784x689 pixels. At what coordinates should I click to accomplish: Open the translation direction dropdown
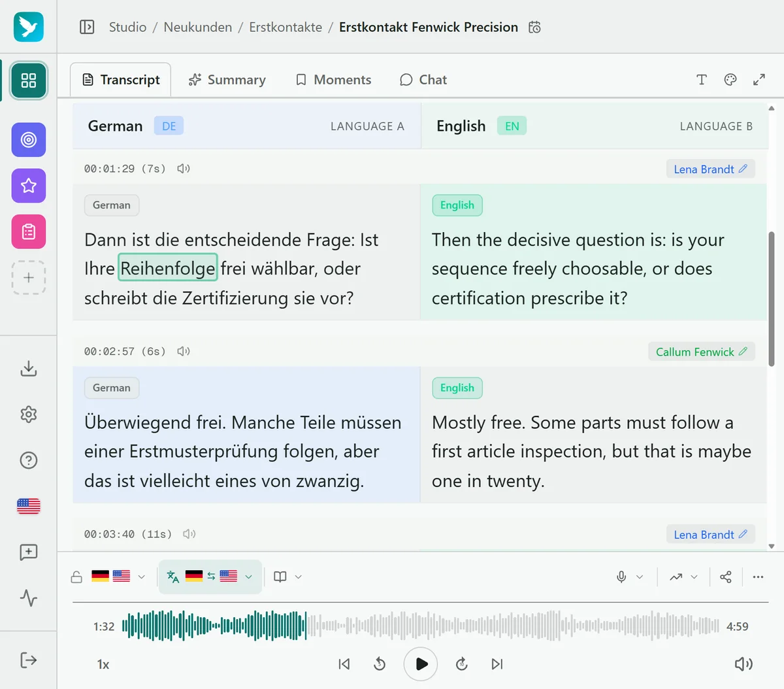[210, 577]
